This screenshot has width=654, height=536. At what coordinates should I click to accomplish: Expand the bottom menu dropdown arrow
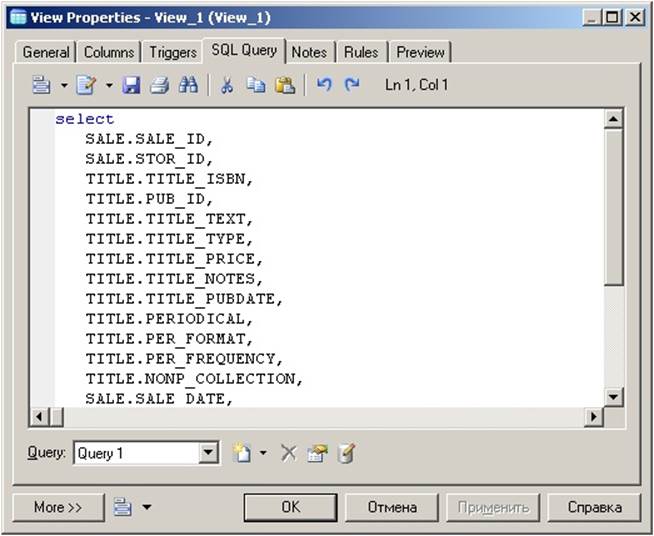pos(147,507)
